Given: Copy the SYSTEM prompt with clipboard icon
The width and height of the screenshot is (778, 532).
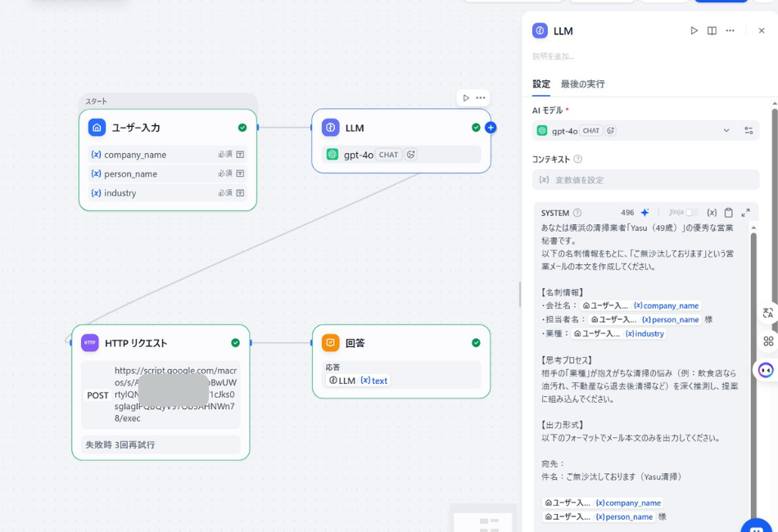Looking at the screenshot, I should click(x=728, y=213).
